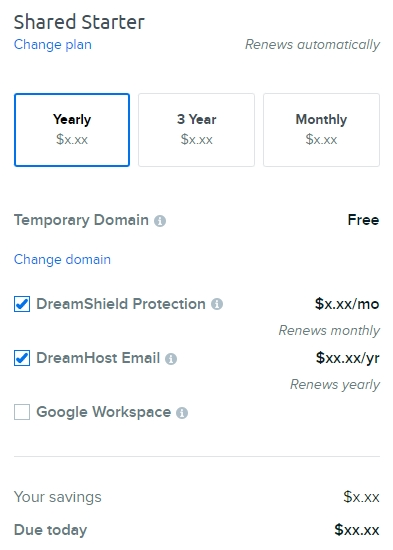This screenshot has width=393, height=550.
Task: Pick the Monthly billing option
Action: [321, 130]
